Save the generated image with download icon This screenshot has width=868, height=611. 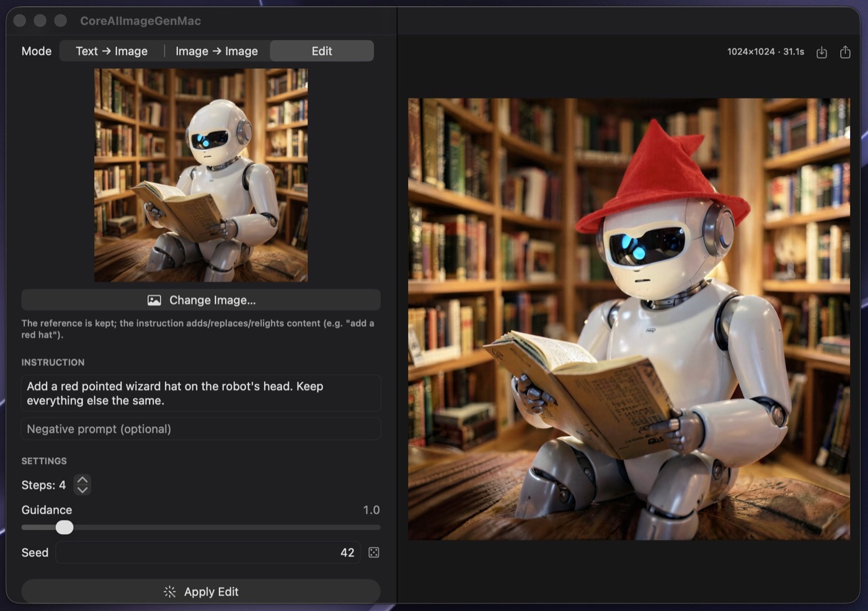pos(821,52)
